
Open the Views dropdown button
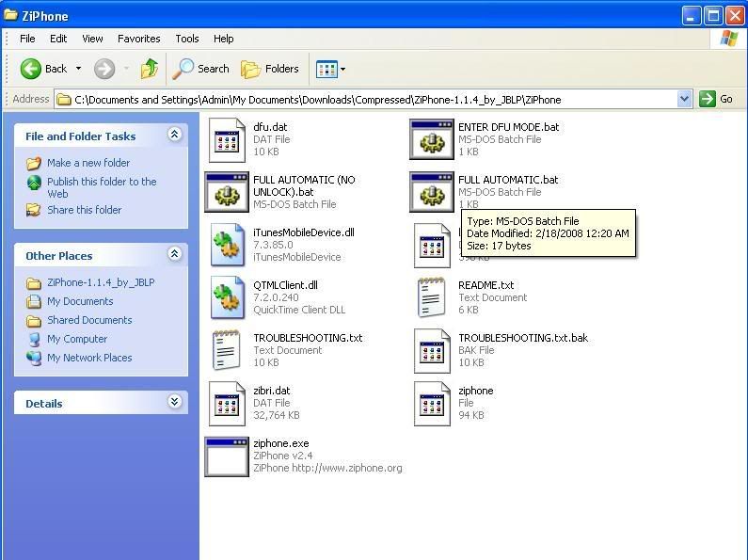(x=330, y=69)
